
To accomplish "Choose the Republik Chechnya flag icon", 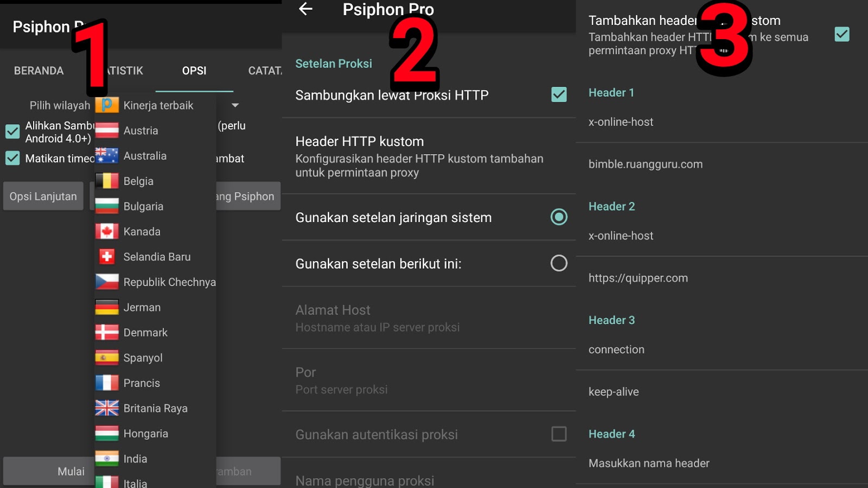I will [x=107, y=282].
